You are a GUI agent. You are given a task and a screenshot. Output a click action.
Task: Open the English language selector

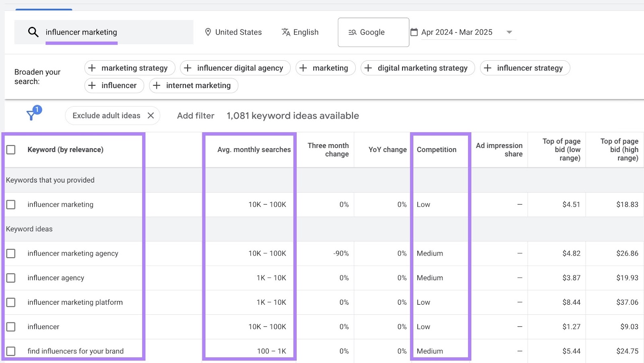pyautogui.click(x=306, y=32)
